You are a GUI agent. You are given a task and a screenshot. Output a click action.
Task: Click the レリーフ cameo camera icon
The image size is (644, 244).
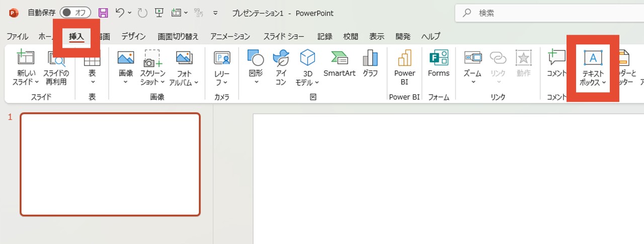(x=222, y=58)
